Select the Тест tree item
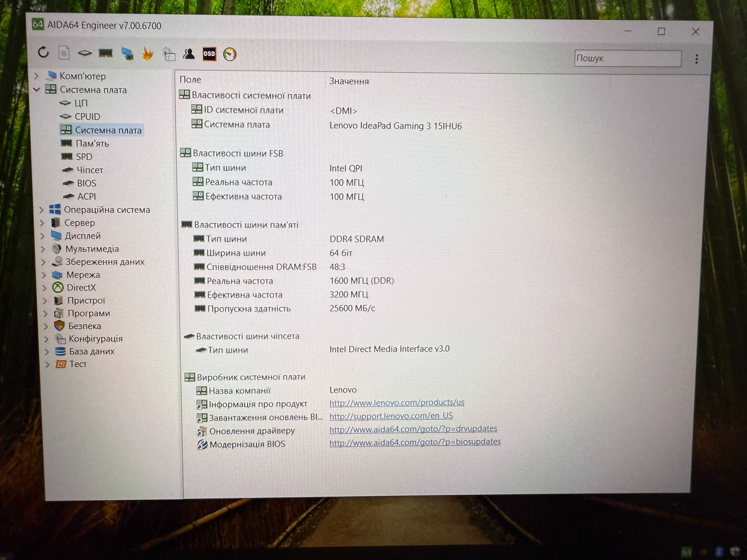 [78, 364]
